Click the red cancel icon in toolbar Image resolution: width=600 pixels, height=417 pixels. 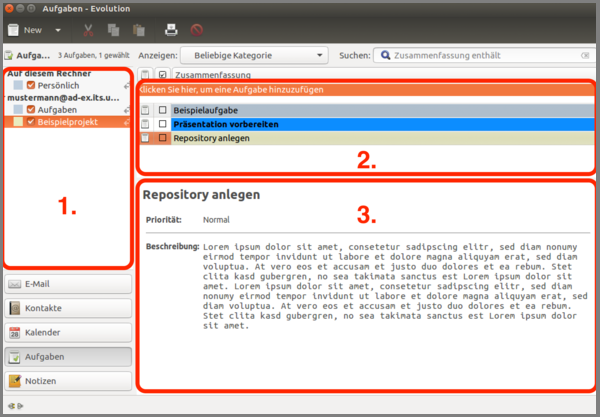tap(197, 30)
